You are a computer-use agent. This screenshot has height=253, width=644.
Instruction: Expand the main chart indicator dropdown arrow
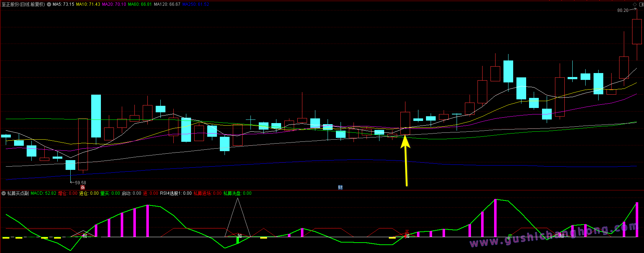[x=49, y=4]
